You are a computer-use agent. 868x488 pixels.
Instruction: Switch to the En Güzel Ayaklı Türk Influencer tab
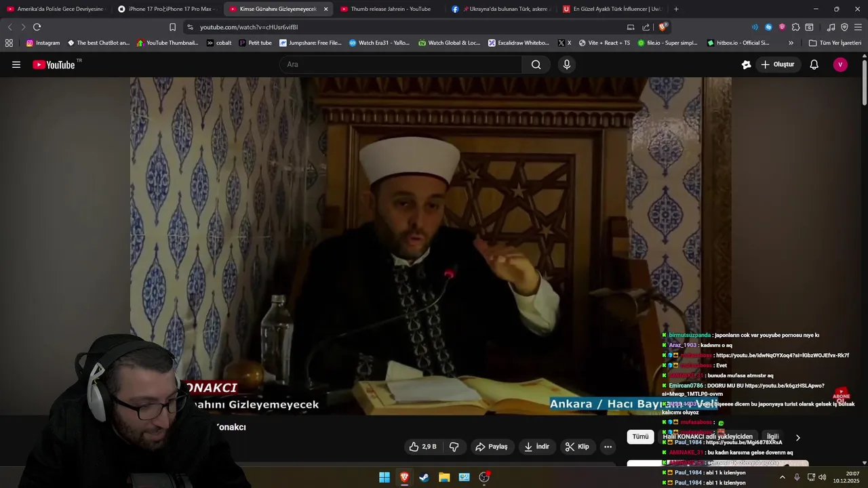click(611, 9)
